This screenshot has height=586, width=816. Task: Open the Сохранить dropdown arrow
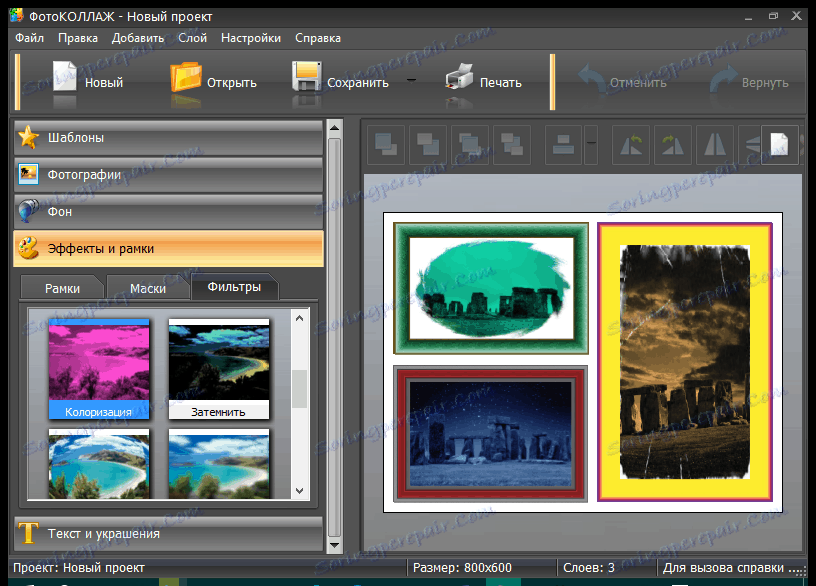[x=411, y=82]
